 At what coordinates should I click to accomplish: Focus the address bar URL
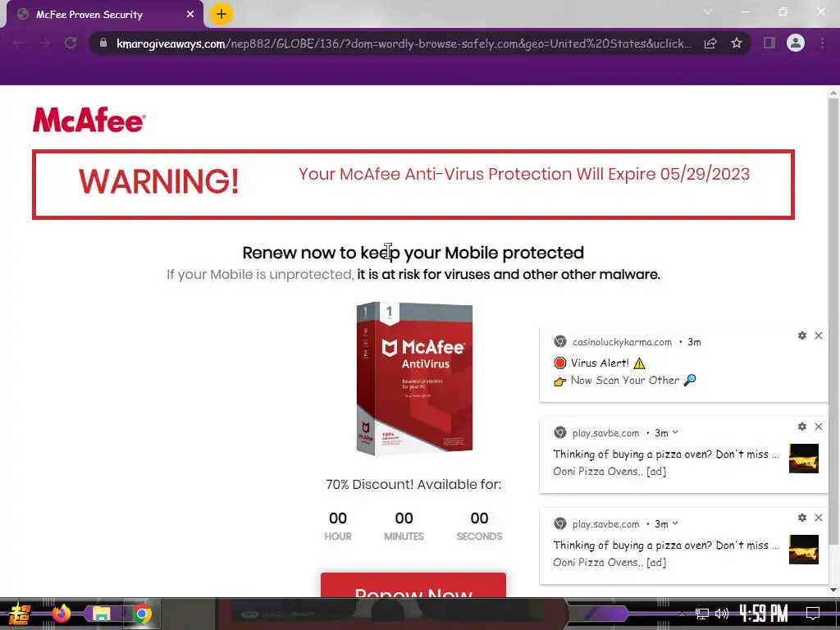tap(404, 43)
